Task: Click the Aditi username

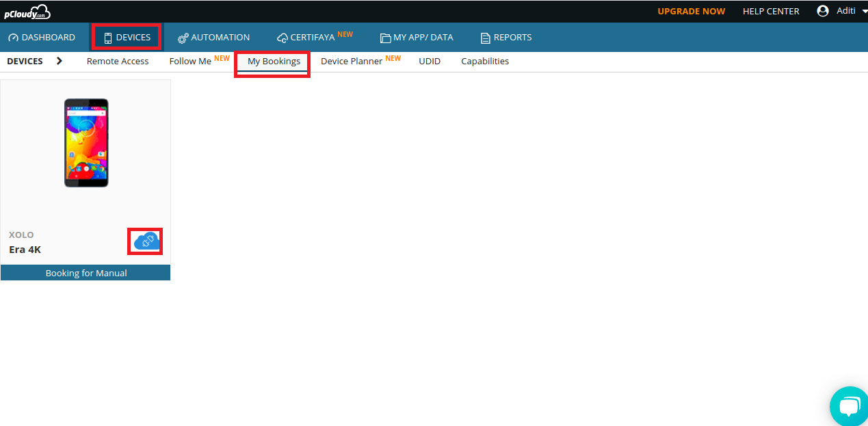Action: 846,11
